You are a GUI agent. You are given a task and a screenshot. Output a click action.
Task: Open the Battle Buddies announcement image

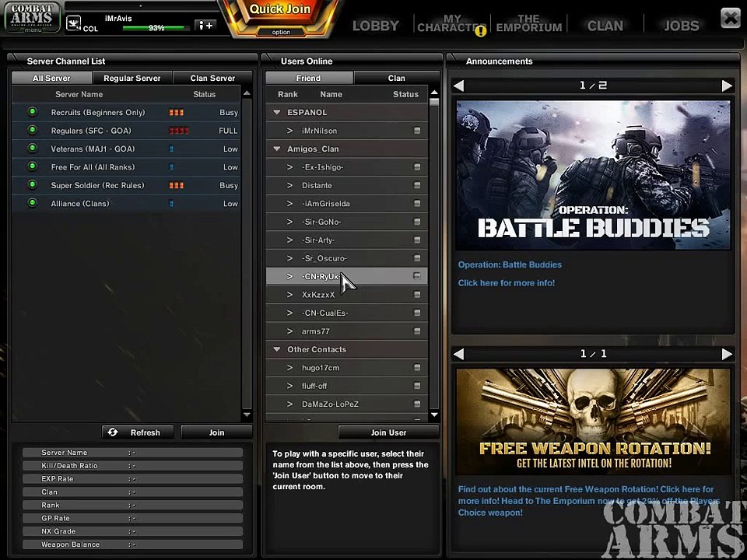(x=593, y=175)
